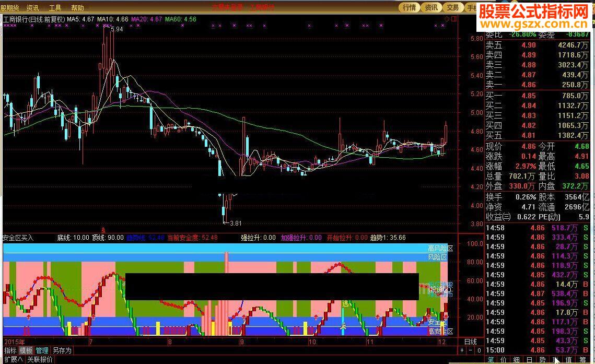The image size is (595, 364).
Task: Select the 日 tab in trade panel
Action: point(529,360)
